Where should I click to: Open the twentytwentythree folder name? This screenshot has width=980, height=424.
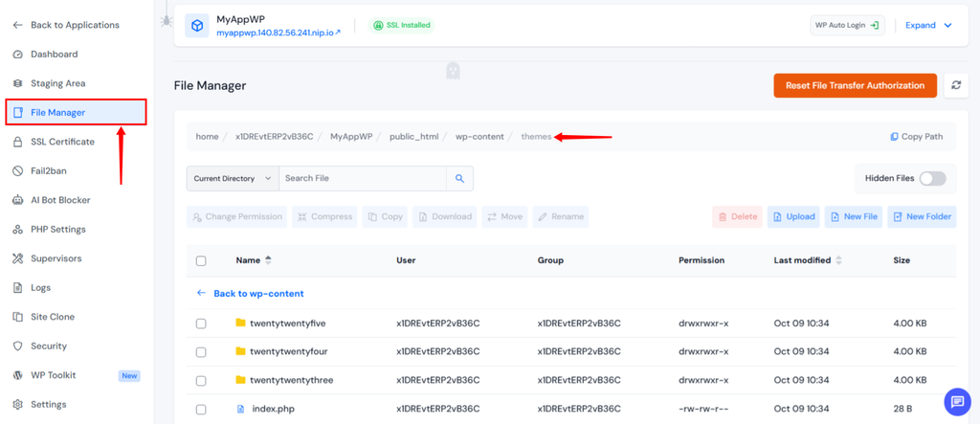pos(292,380)
